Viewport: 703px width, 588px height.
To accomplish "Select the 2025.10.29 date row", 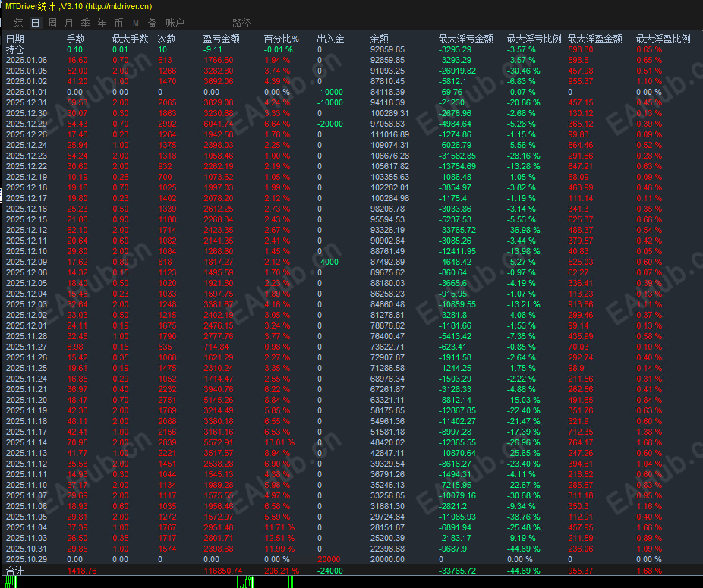I will tap(27, 559).
